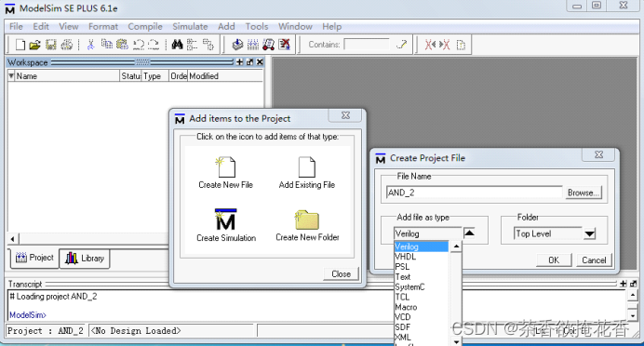This screenshot has height=346, width=644.
Task: Click the Break simulation red X icon
Action: (x=284, y=45)
